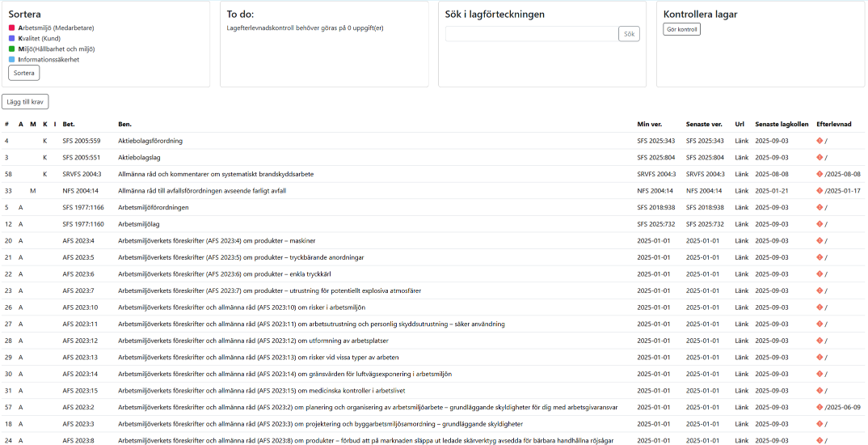The image size is (868, 445).
Task: Open the Länk for SFS 1977:1160 Arbetsmiljölag
Action: [740, 224]
